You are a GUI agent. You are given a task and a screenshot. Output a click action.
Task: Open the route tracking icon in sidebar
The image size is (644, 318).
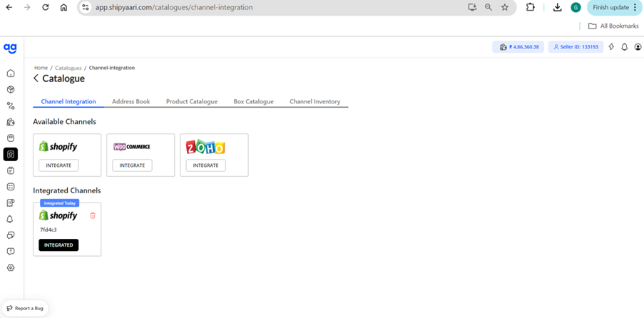[11, 106]
